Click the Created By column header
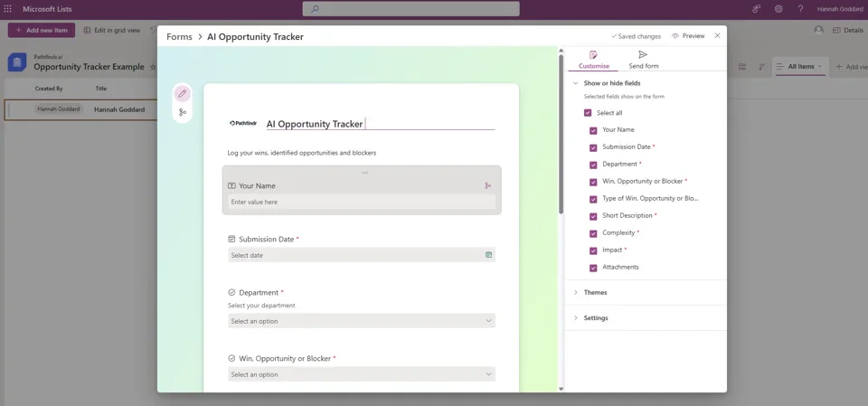 [x=49, y=89]
